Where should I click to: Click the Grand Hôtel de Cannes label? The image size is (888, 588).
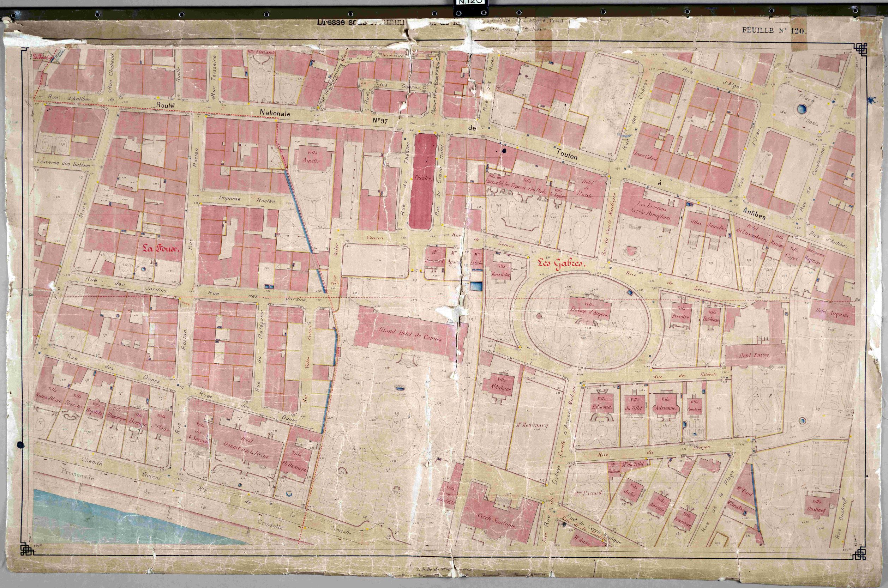point(410,333)
